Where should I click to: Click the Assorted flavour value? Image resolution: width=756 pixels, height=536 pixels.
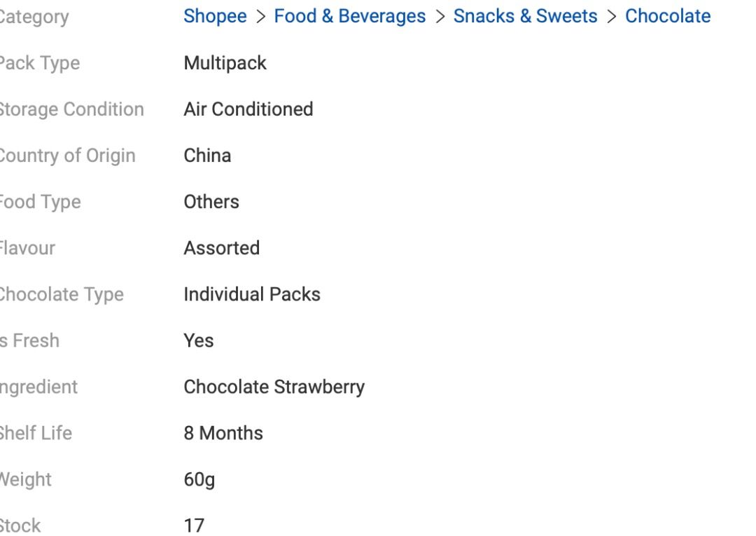click(x=221, y=248)
